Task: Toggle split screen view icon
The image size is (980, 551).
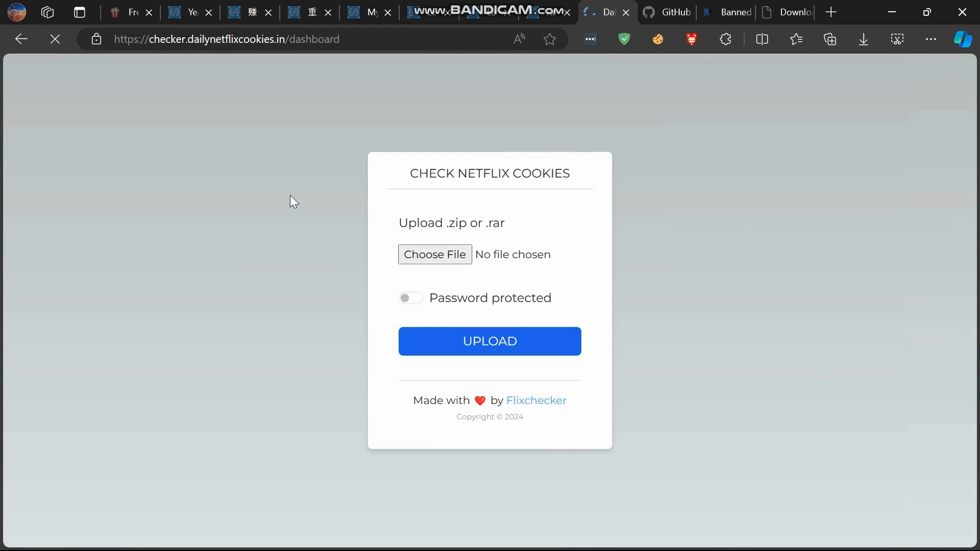Action: point(762,39)
